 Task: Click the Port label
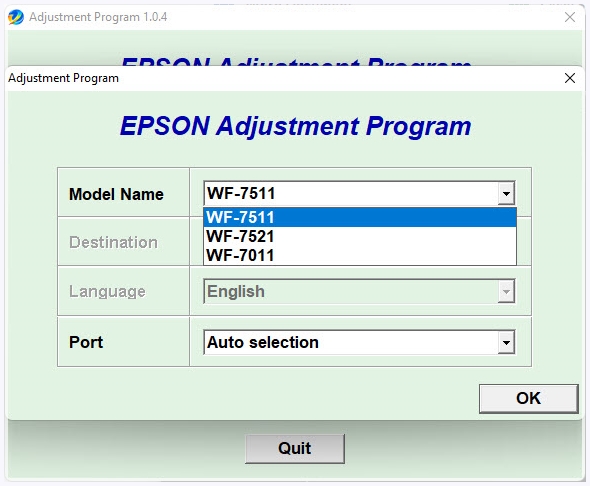coord(86,342)
